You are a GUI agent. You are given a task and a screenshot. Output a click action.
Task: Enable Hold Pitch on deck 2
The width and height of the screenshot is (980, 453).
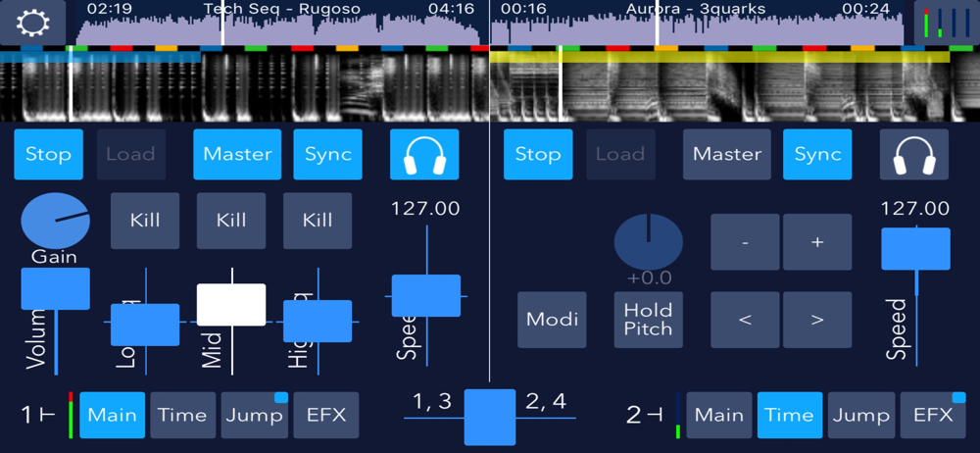click(648, 320)
